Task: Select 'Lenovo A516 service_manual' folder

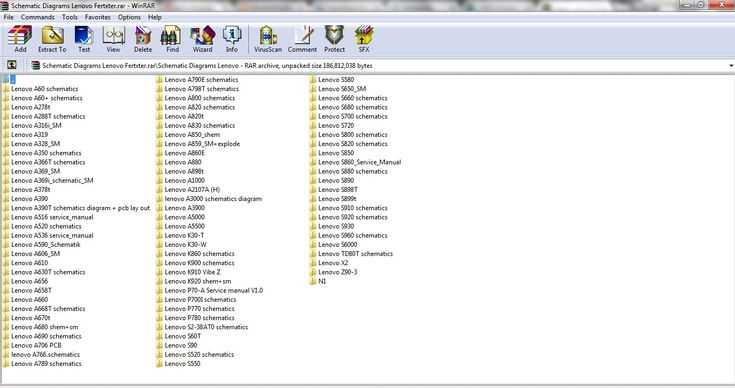Action: [x=48, y=217]
